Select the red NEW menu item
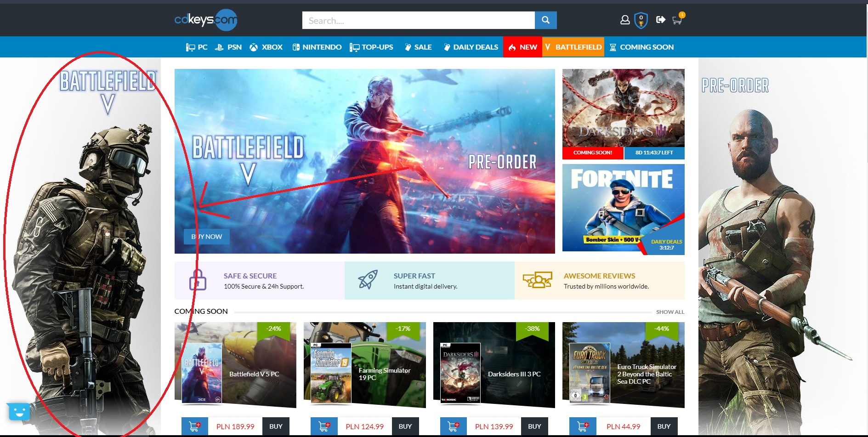The height and width of the screenshot is (437, 868). [x=523, y=47]
